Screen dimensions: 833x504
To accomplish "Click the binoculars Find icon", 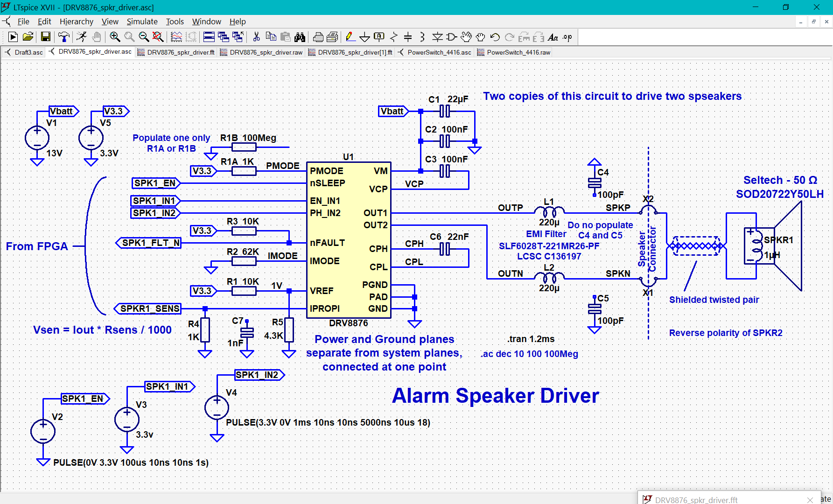I will tap(300, 37).
